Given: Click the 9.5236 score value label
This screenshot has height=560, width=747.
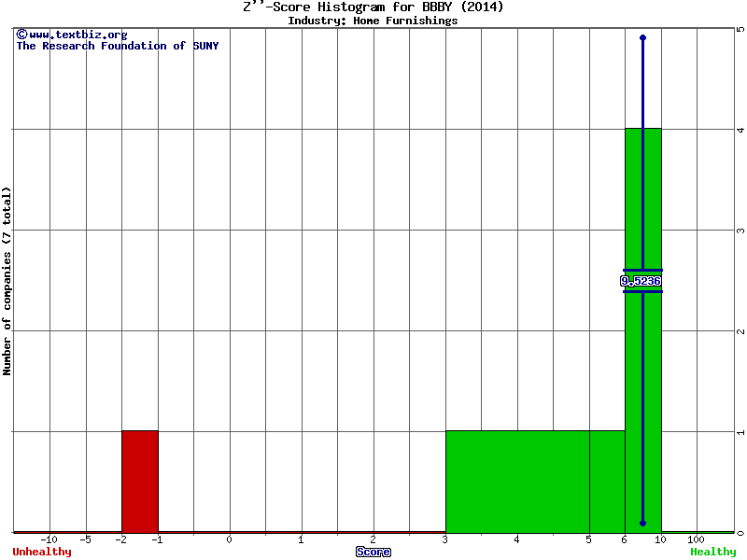Looking at the screenshot, I should coord(641,281).
